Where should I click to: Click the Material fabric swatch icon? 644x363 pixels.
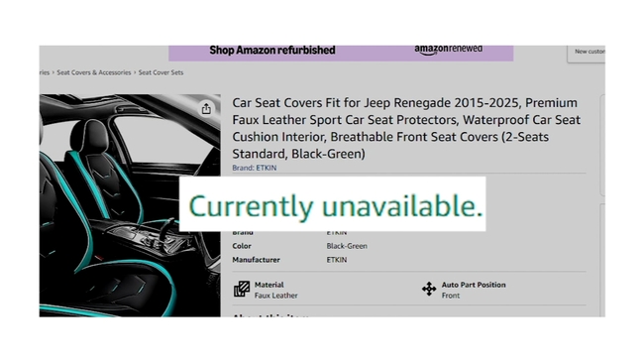pyautogui.click(x=242, y=289)
